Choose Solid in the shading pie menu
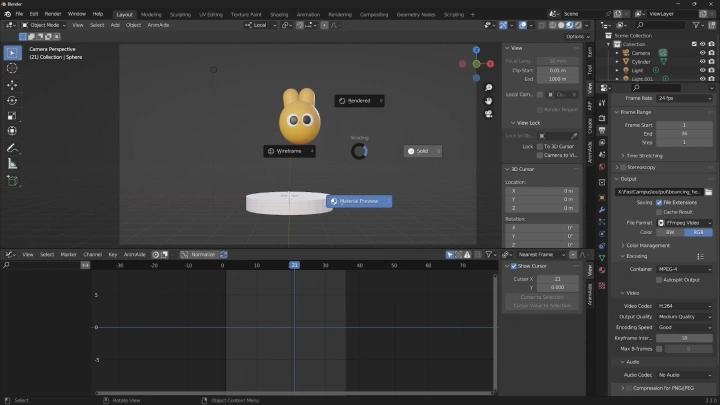Viewport: 720px width, 405px height. [x=423, y=151]
